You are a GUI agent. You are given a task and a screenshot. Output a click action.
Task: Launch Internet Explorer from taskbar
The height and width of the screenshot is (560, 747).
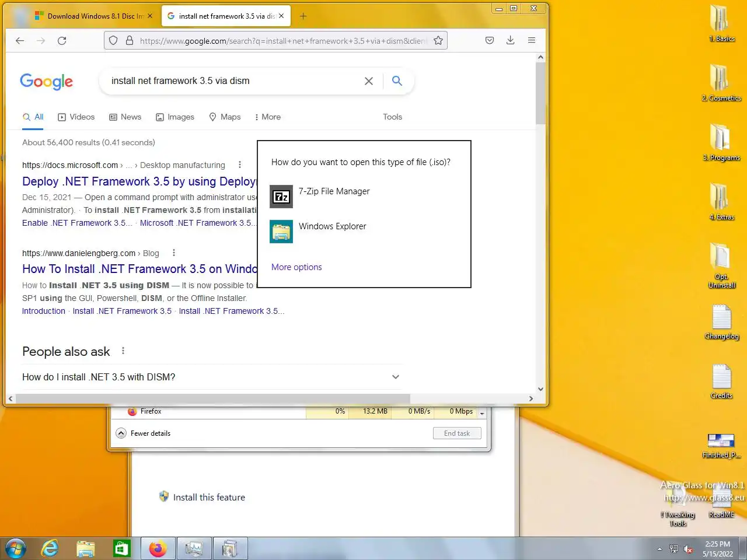pyautogui.click(x=50, y=549)
